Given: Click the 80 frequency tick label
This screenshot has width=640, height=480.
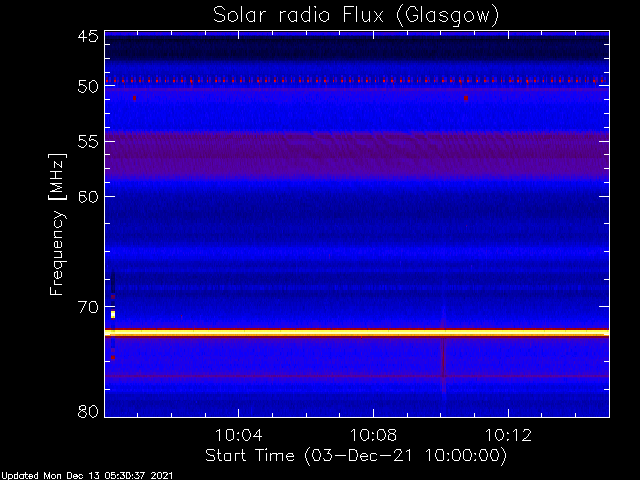Looking at the screenshot, I should pos(88,411).
